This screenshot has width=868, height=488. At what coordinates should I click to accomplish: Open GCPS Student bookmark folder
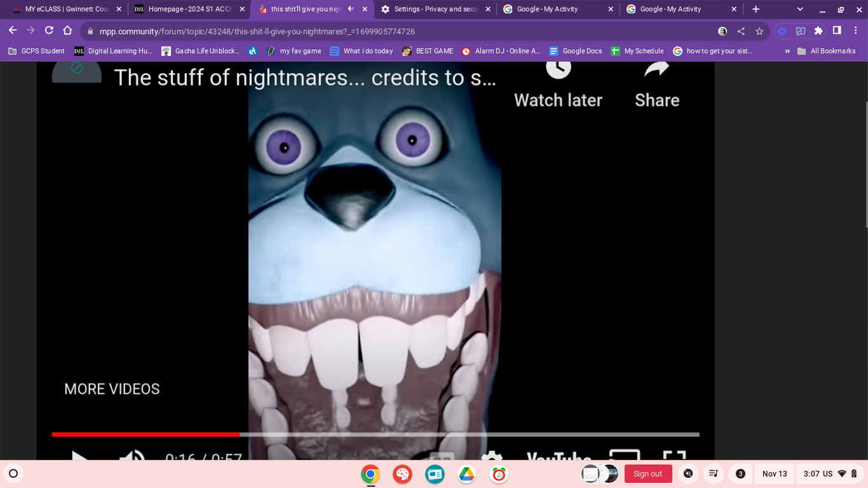[36, 51]
